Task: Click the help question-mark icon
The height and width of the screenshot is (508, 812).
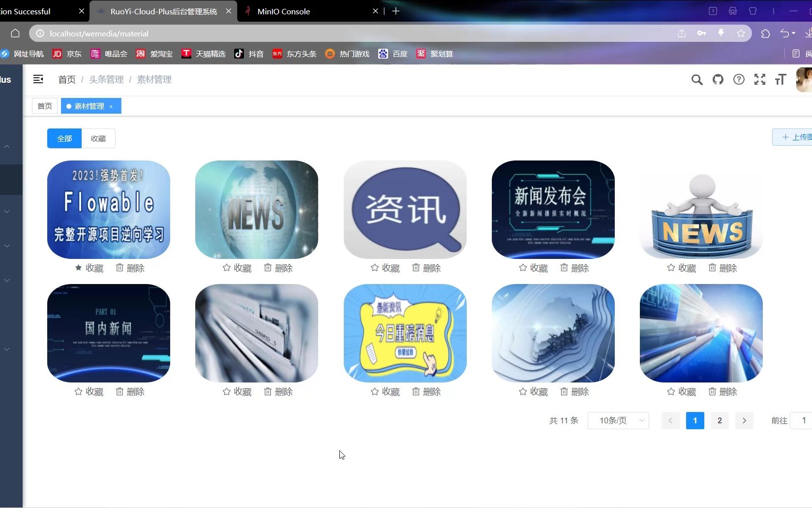Action: pyautogui.click(x=738, y=79)
